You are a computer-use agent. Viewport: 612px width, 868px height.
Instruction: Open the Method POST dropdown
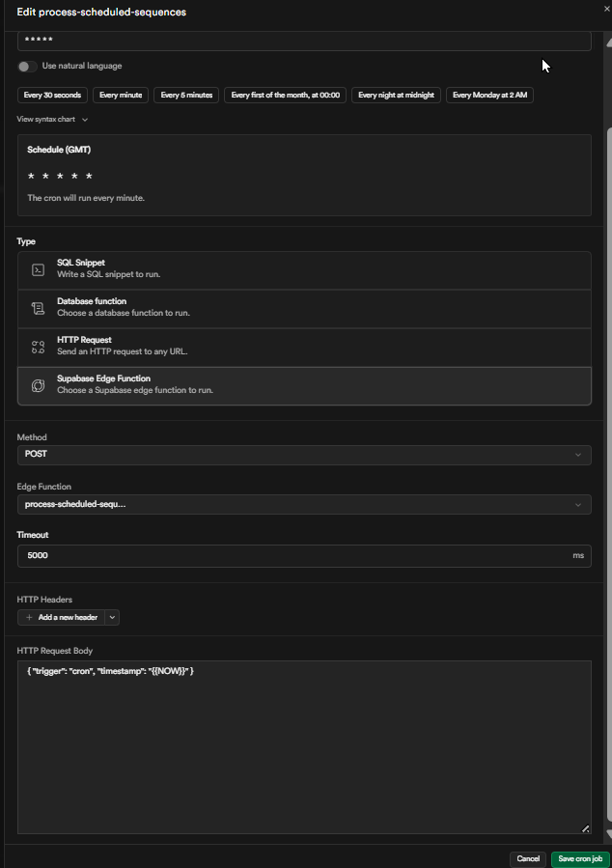pos(304,454)
